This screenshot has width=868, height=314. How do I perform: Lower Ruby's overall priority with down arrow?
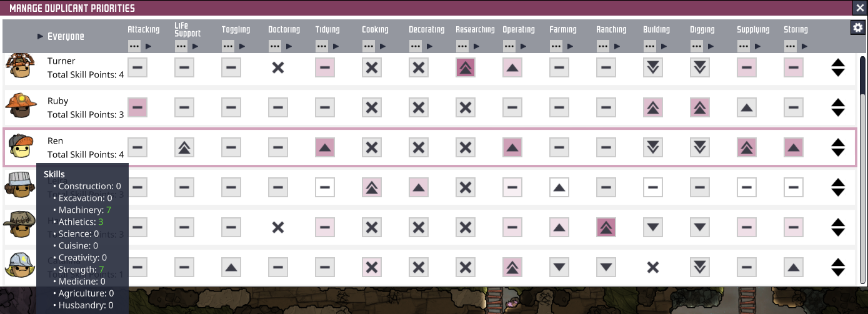(838, 112)
